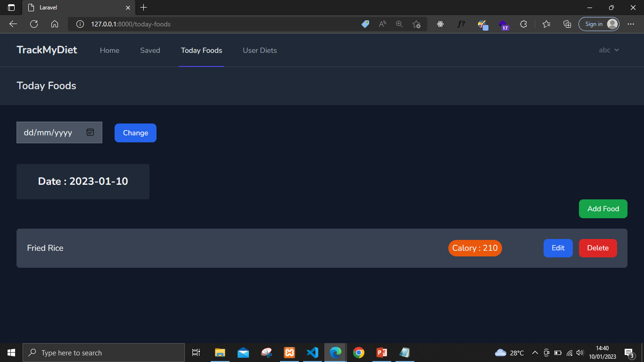Toggle the zoom control in the address bar
644x362 pixels.
tap(399, 24)
